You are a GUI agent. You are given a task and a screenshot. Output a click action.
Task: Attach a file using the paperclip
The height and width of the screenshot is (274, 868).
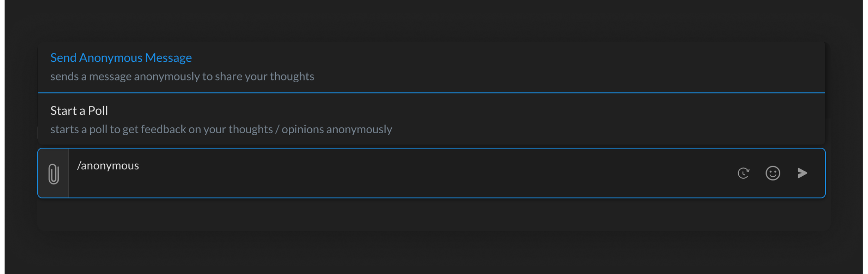[54, 174]
